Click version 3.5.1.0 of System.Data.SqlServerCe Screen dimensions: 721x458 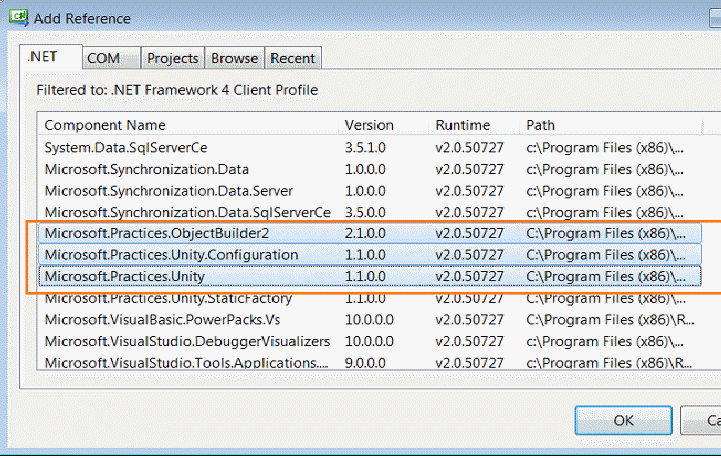pyautogui.click(x=365, y=148)
